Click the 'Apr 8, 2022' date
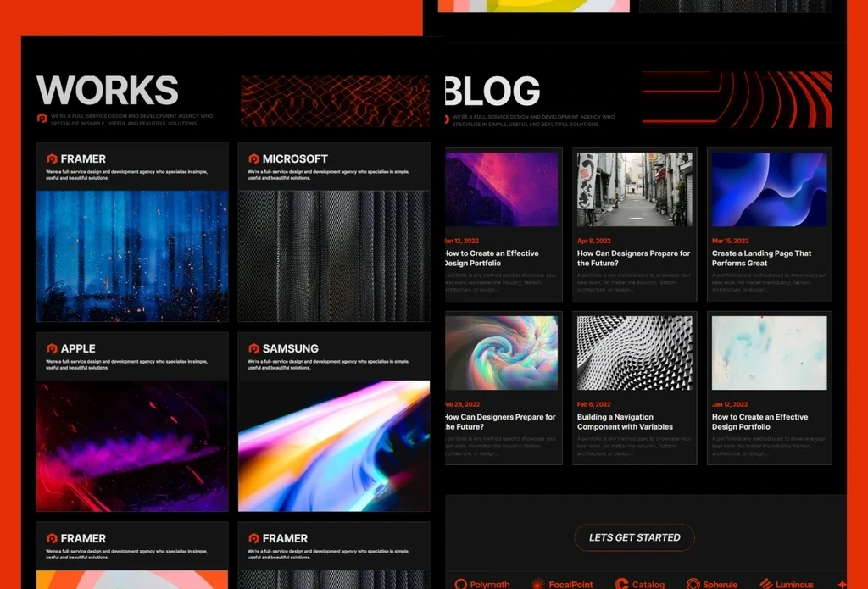Viewport: 868px width, 589px height. pyautogui.click(x=594, y=241)
